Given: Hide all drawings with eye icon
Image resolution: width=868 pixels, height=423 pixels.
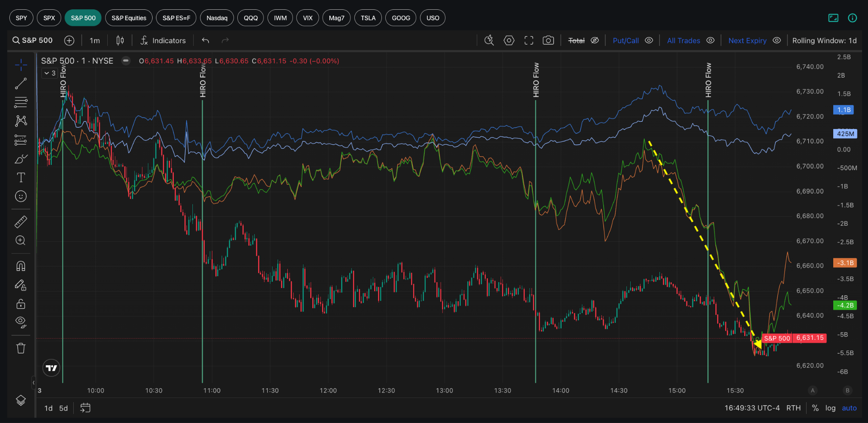Looking at the screenshot, I should (x=21, y=322).
